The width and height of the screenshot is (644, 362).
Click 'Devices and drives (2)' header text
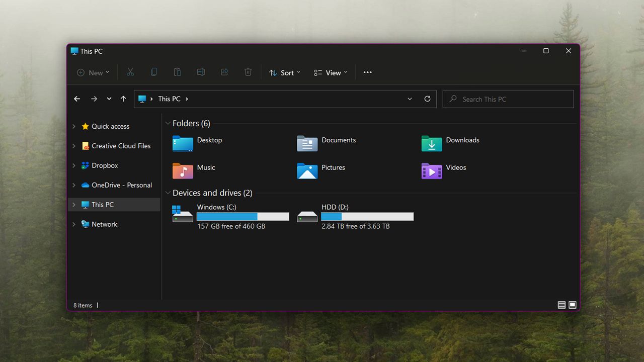point(212,193)
